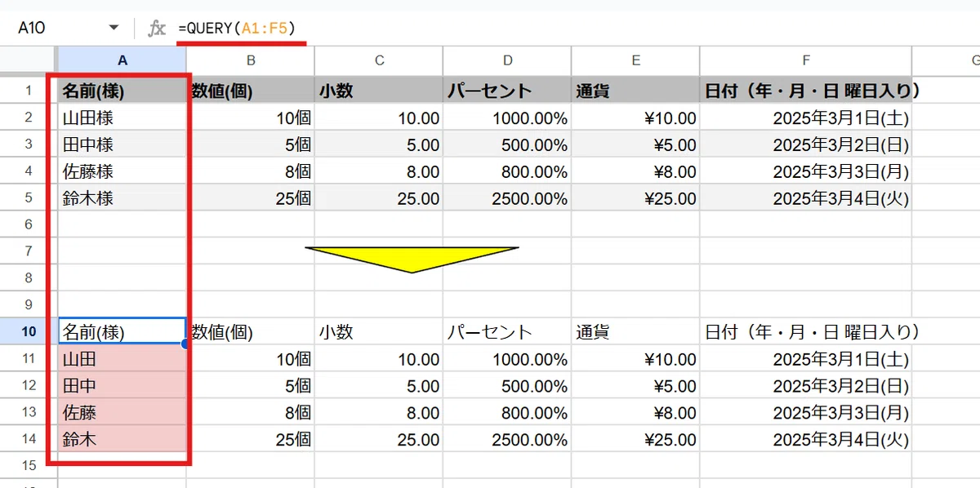Click cell 25.00 in column C row 14
The image size is (980, 488).
(x=379, y=439)
